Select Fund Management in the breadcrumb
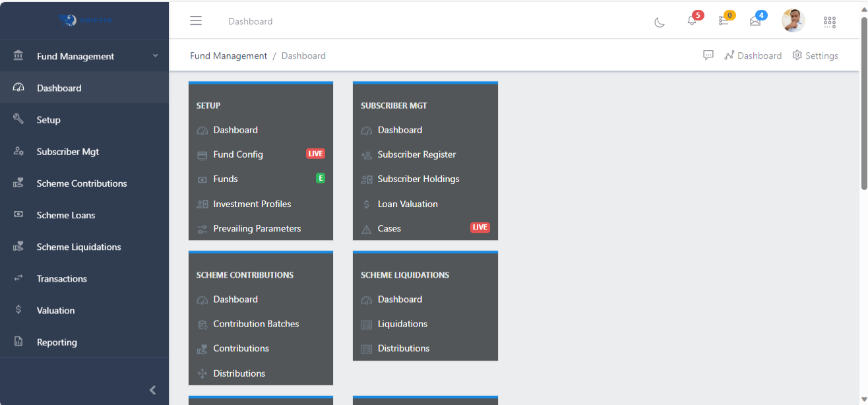Viewport: 868px width, 405px height. click(x=228, y=55)
